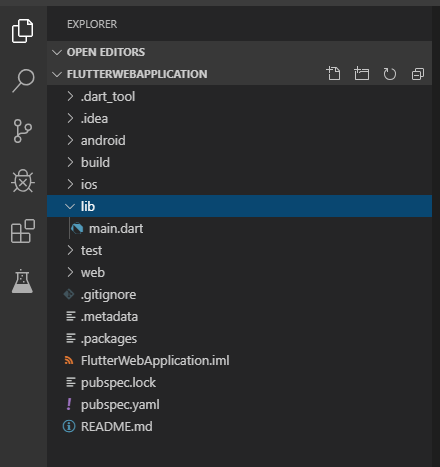This screenshot has width=440, height=467.
Task: Expand the build folder
Action: tap(70, 162)
